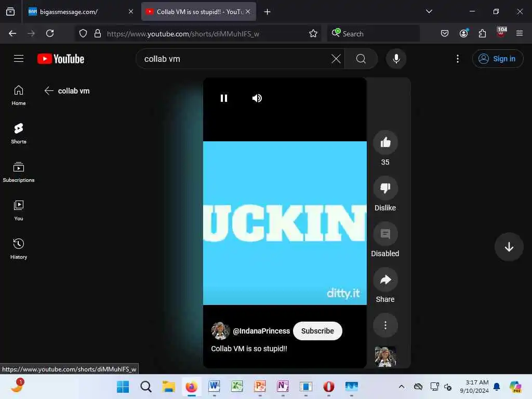Screen dimensions: 532x399
Task: Open YouTube settings three-dot menu
Action: 457,59
